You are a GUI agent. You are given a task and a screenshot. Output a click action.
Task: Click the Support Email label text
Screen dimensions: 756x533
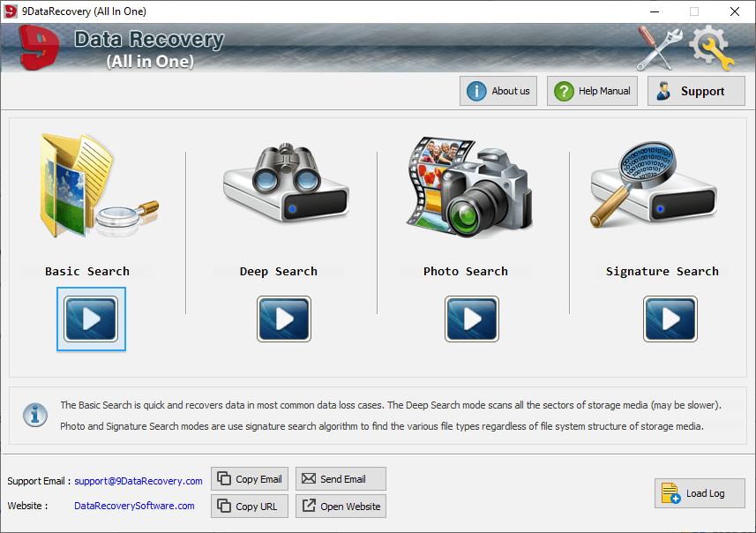click(x=39, y=481)
